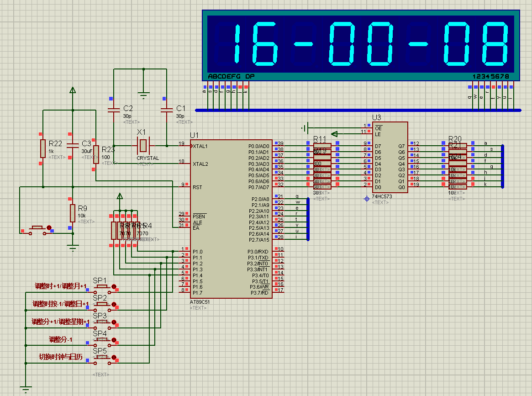This screenshot has width=532, height=396.
Task: Toggle the SP1 red latch dot
Action: [114, 287]
